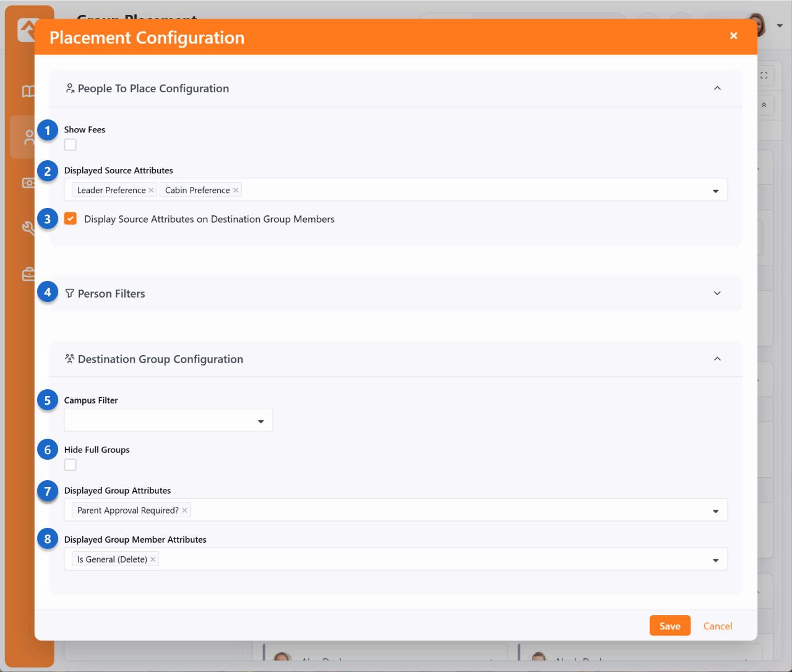Click the Destination Group people icon
792x672 pixels.
click(x=70, y=359)
